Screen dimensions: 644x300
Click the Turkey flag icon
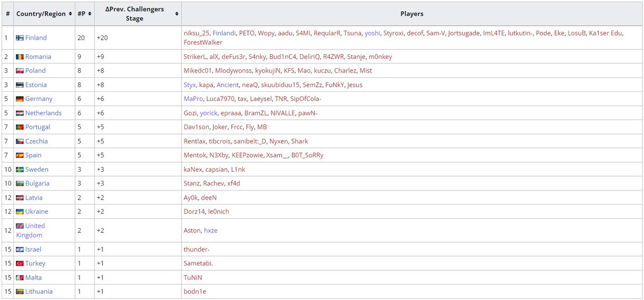click(20, 264)
